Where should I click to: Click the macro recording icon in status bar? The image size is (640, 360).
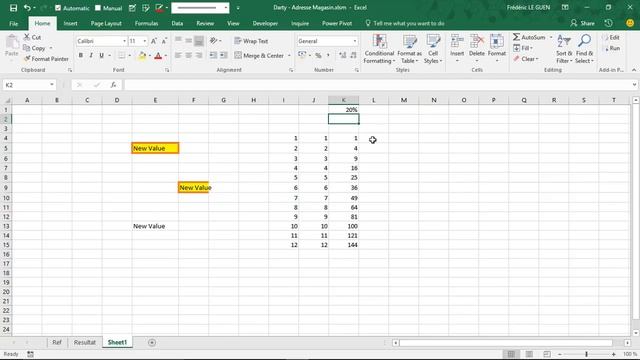pos(30,354)
